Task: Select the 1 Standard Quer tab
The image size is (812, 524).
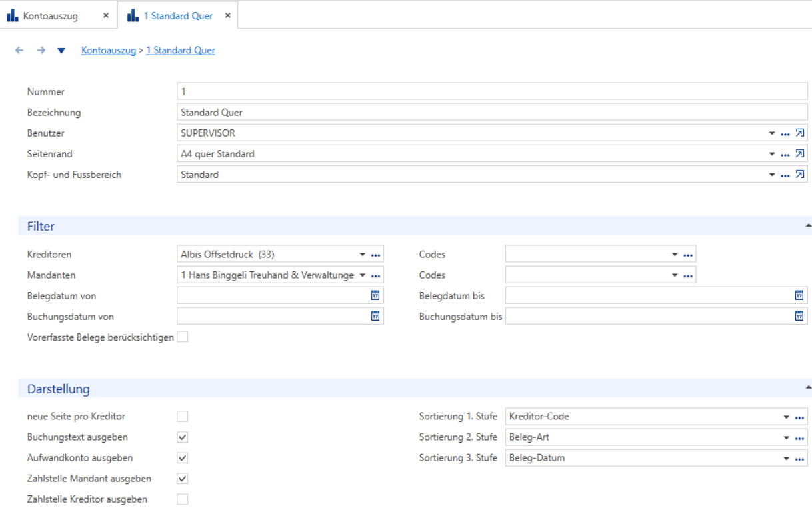Action: tap(178, 16)
